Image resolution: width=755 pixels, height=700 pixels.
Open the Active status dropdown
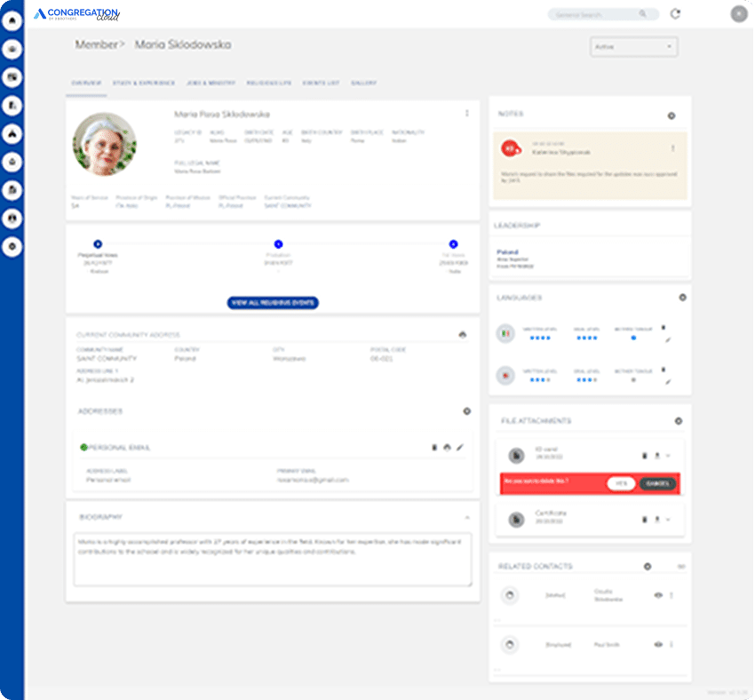pyautogui.click(x=633, y=46)
